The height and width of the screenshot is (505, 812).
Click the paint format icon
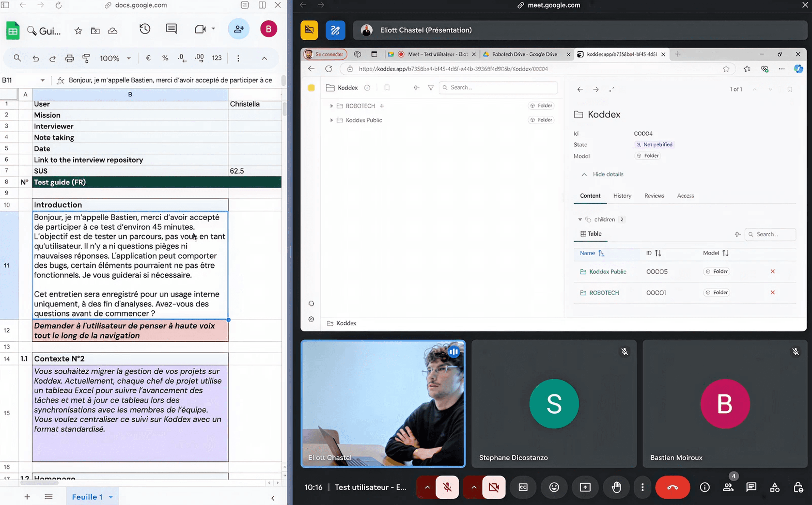coord(86,58)
